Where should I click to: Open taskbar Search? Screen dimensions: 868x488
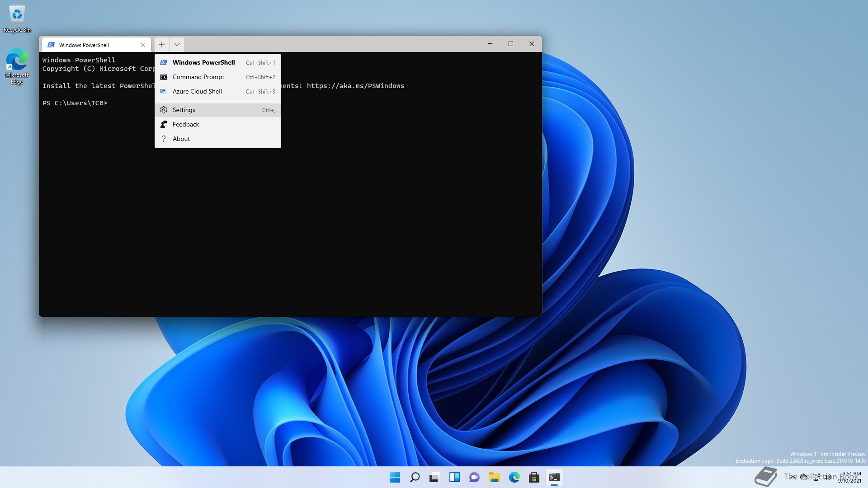click(415, 477)
